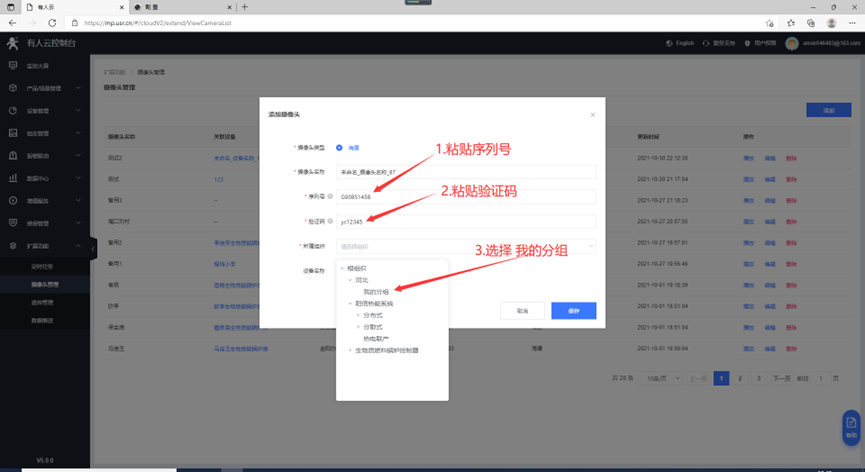865x472 pixels.
Task: Open the 组件管理 sidebar submenu item
Action: coord(42,302)
